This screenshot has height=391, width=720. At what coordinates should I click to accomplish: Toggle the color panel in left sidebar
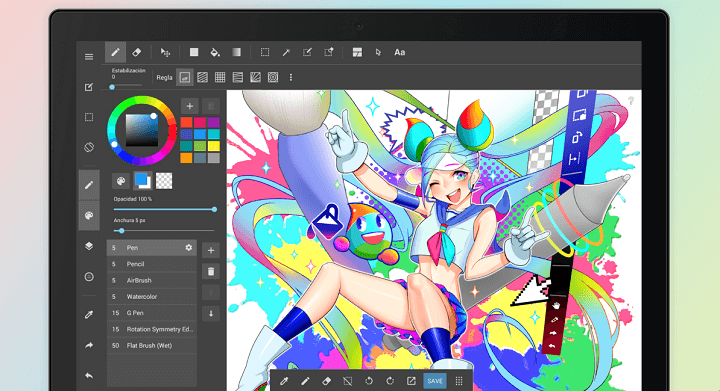89,215
